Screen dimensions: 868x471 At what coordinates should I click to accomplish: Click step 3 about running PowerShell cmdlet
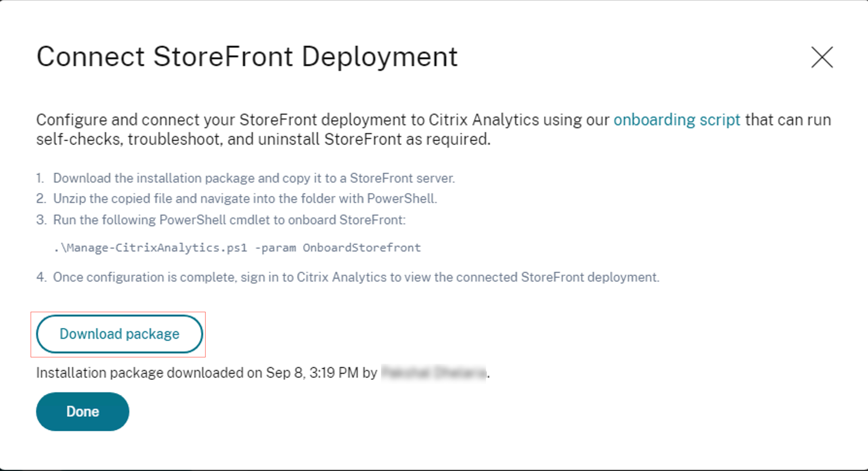[229, 220]
